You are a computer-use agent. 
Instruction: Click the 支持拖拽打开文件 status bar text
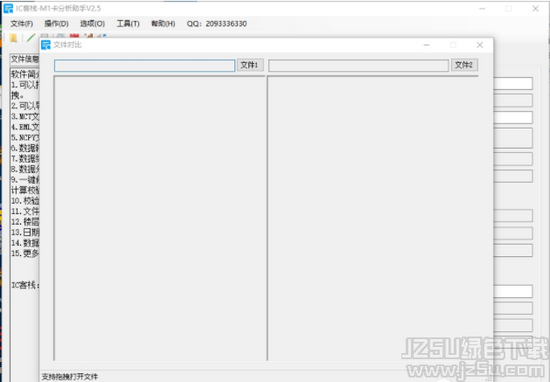[70, 377]
